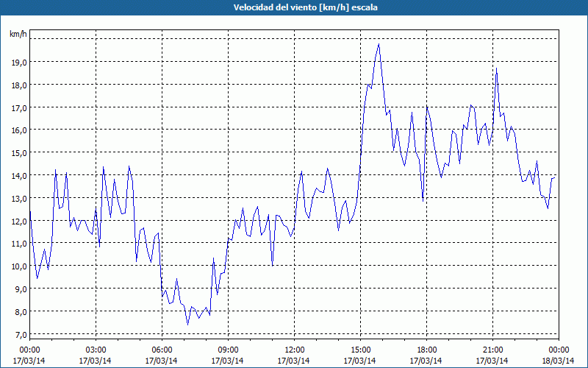588x368 pixels.
Task: Click the km/h unit label
Action: [18, 35]
